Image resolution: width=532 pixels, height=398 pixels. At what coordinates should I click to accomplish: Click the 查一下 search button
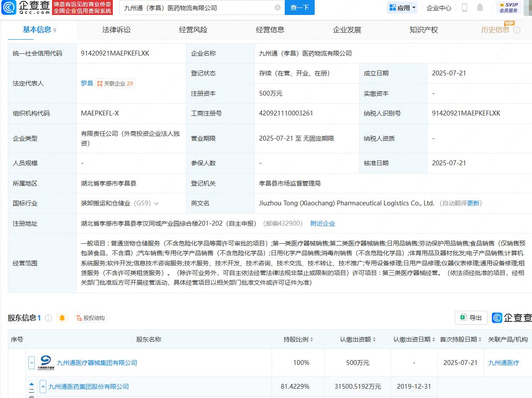tap(300, 7)
